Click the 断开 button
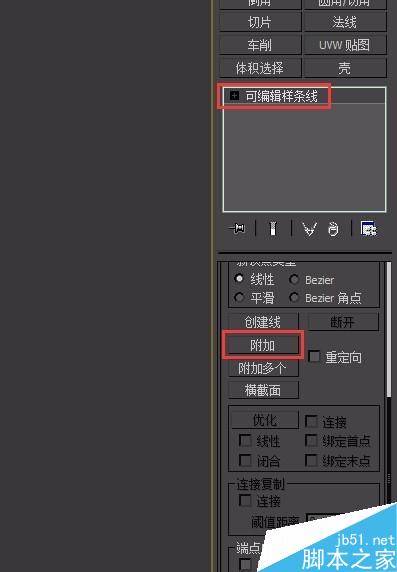 click(x=342, y=322)
